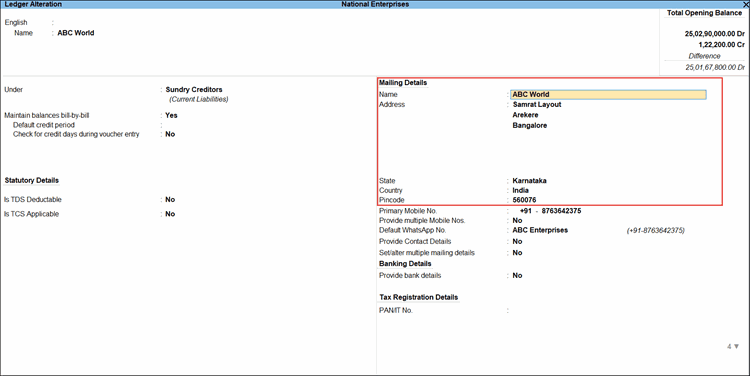This screenshot has height=376, width=750.
Task: Change Default WhatsApp No. ABC Enterprises
Action: pyautogui.click(x=540, y=230)
